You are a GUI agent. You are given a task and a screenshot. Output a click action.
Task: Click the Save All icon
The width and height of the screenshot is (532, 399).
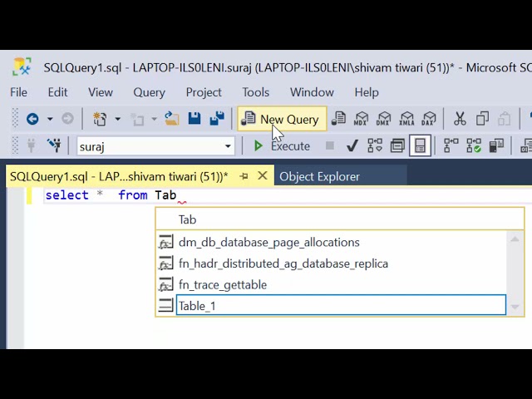[217, 119]
